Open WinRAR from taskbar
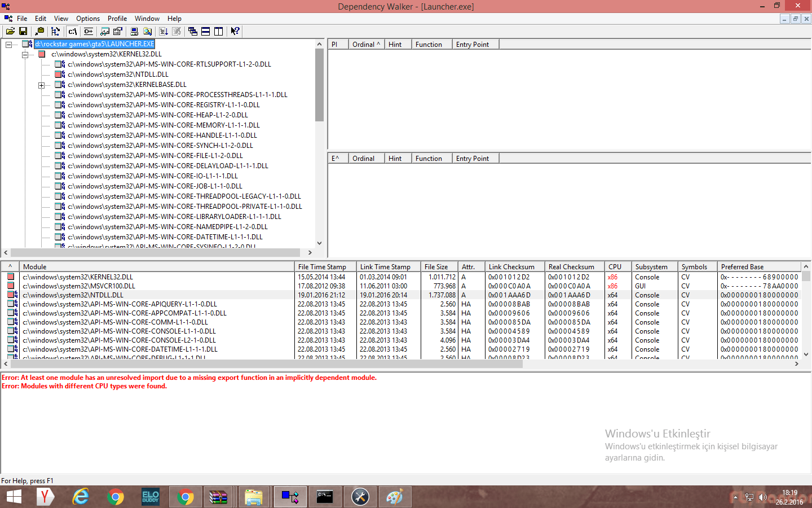Screen dimensions: 812x508 click(x=219, y=497)
